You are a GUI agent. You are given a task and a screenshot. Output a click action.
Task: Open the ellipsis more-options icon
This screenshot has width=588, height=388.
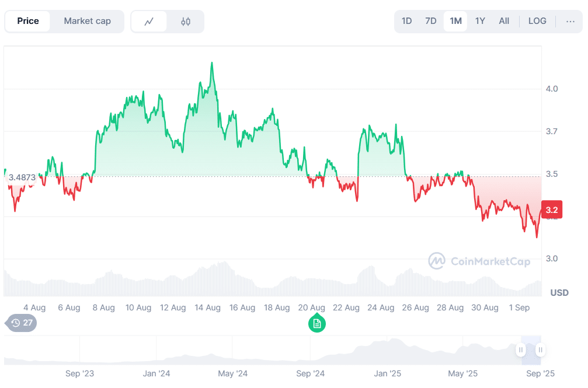point(570,21)
